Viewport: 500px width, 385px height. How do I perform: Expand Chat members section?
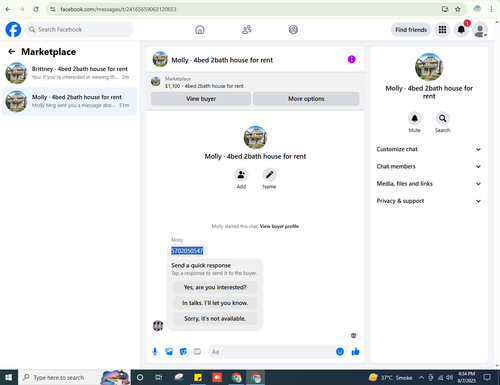coord(429,166)
